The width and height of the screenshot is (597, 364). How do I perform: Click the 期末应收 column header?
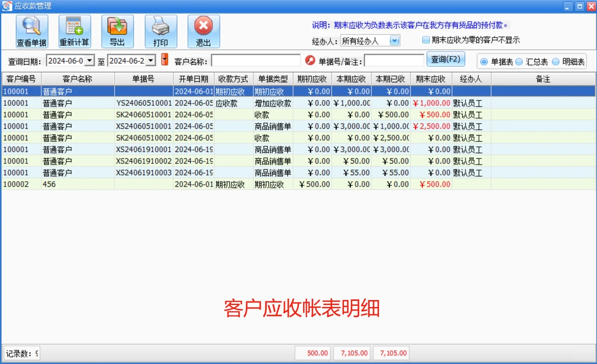pyautogui.click(x=432, y=79)
